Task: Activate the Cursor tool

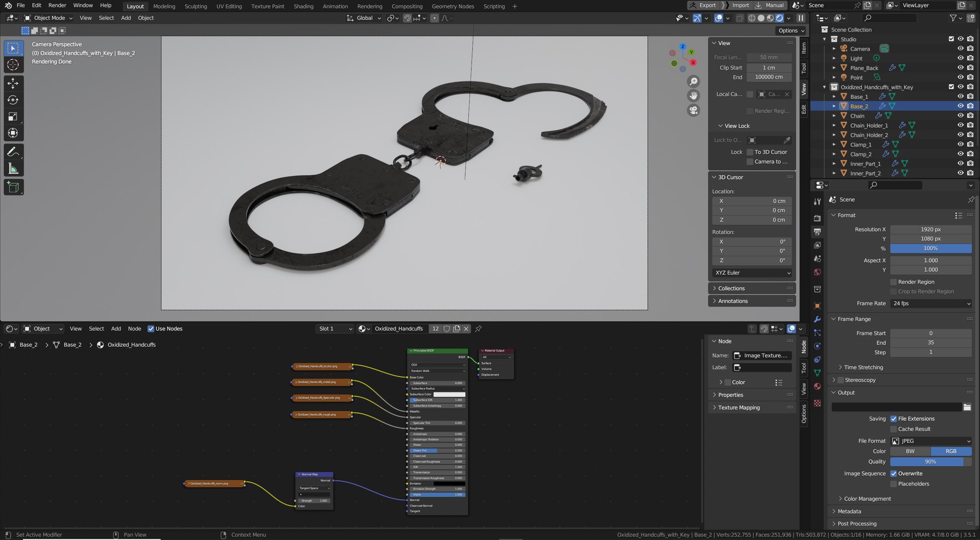Action: pyautogui.click(x=13, y=65)
